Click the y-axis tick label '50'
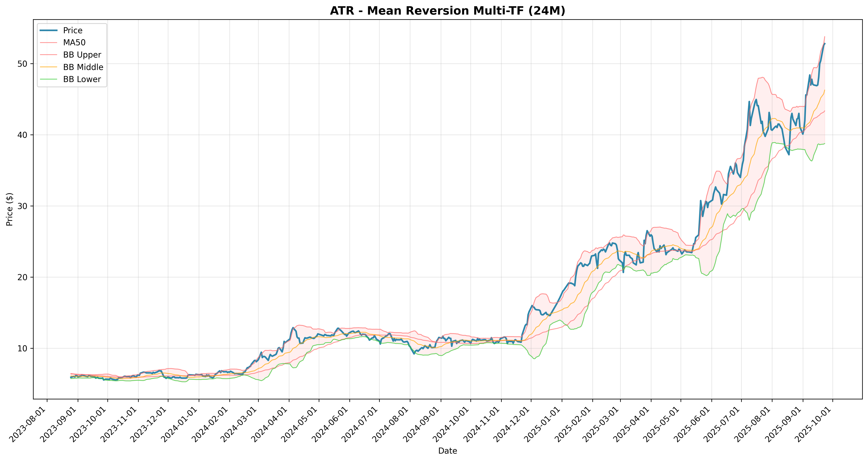 (x=22, y=64)
